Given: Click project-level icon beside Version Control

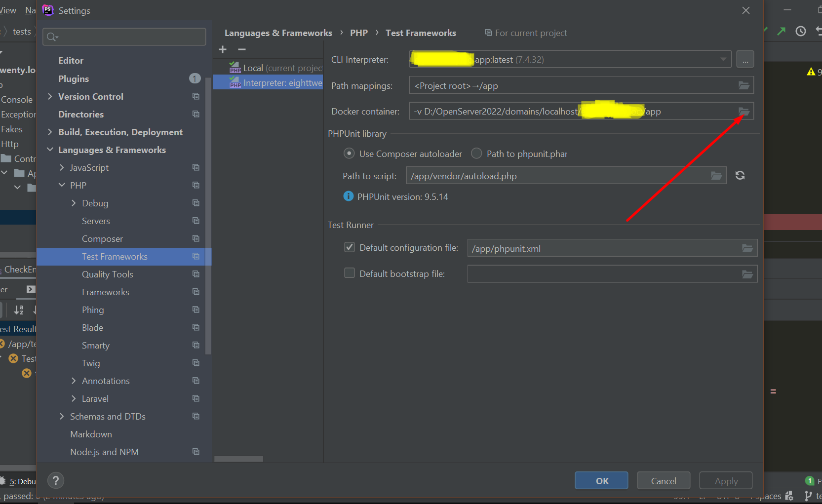Looking at the screenshot, I should coord(196,96).
